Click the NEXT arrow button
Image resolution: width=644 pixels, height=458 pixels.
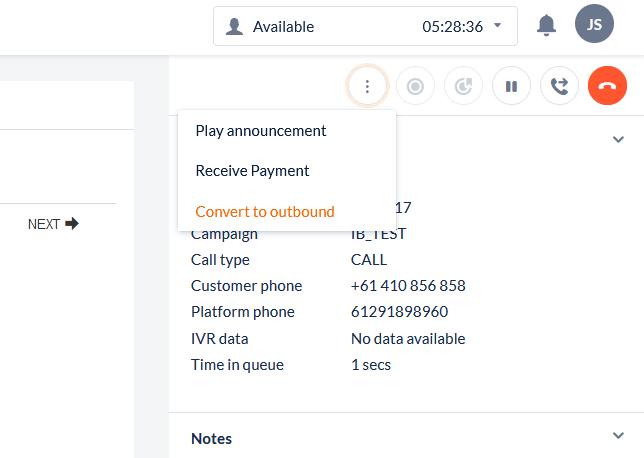pos(53,224)
